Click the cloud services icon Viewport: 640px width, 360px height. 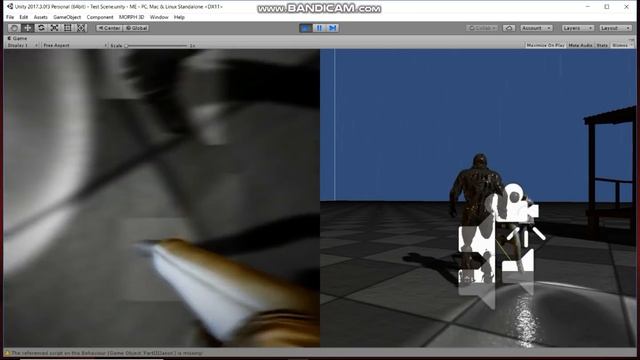tap(509, 28)
